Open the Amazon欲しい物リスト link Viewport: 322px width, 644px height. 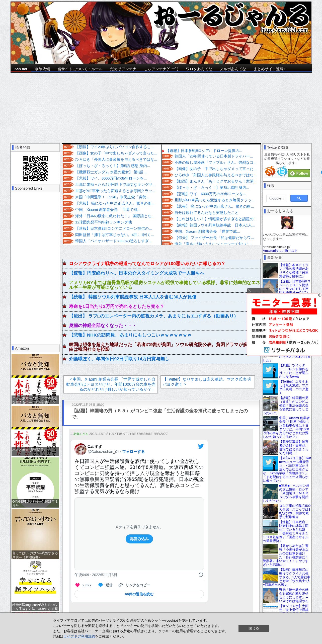tap(280, 251)
